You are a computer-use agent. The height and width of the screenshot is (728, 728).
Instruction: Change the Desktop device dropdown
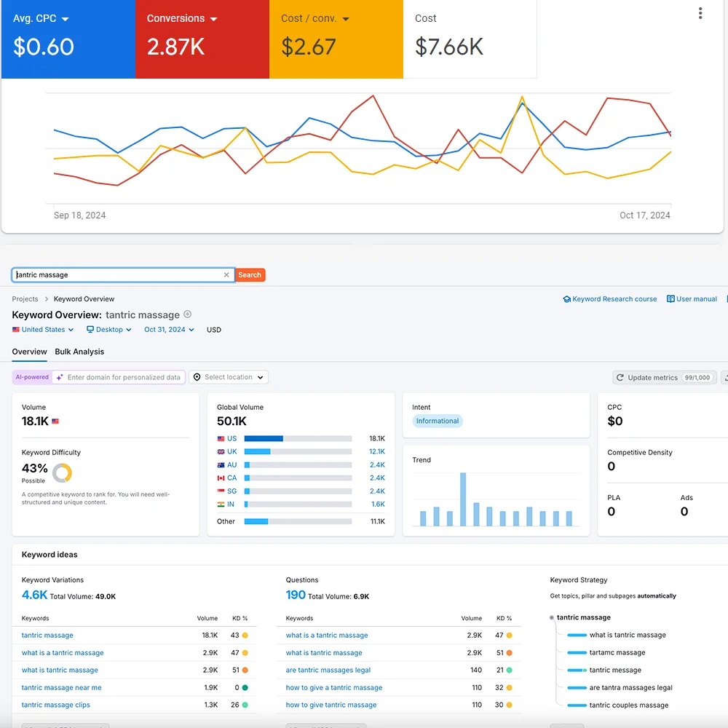click(108, 330)
